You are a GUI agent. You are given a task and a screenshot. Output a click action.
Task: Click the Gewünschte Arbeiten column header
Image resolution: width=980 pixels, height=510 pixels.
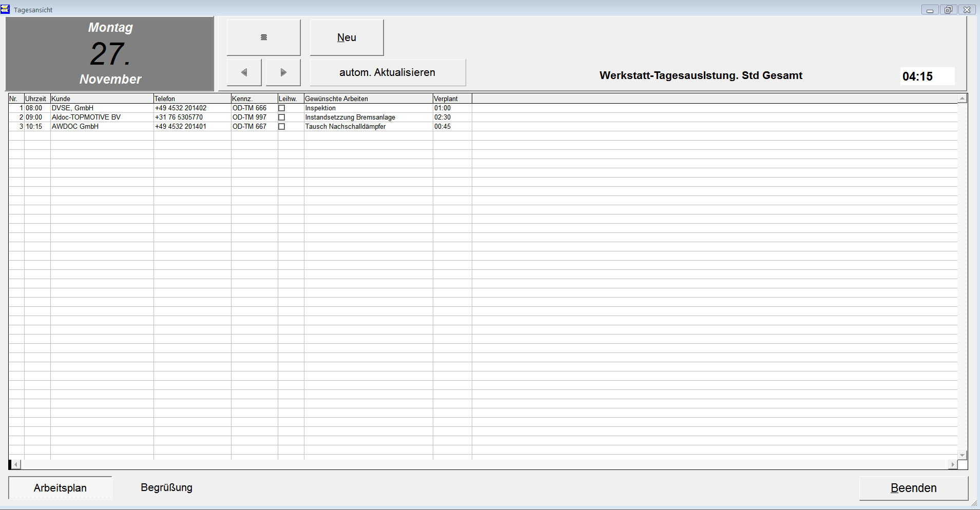369,99
